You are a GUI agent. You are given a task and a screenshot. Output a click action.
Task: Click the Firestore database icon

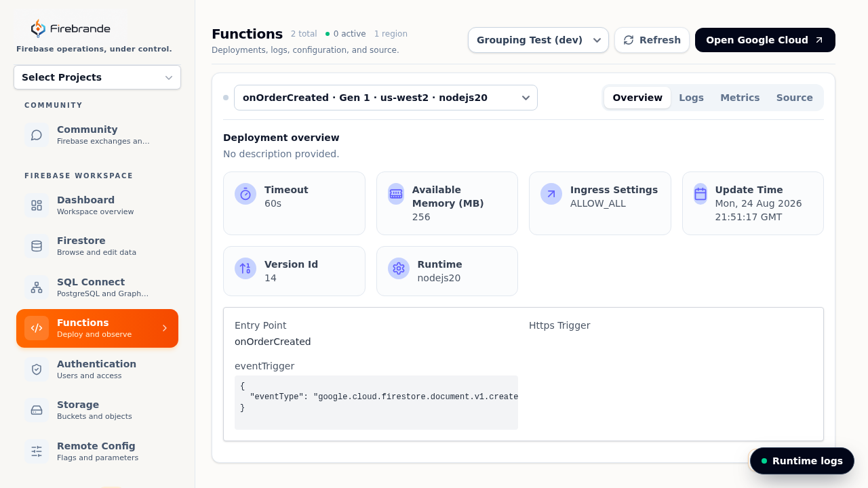(37, 246)
